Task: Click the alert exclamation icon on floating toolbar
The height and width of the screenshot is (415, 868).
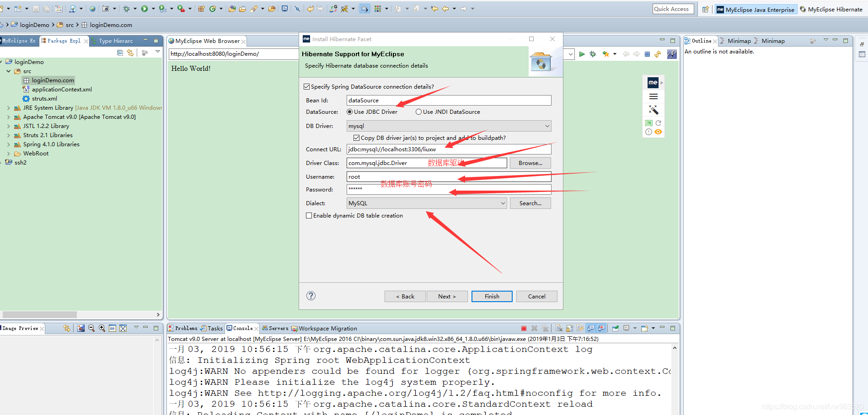Action: pos(648,132)
